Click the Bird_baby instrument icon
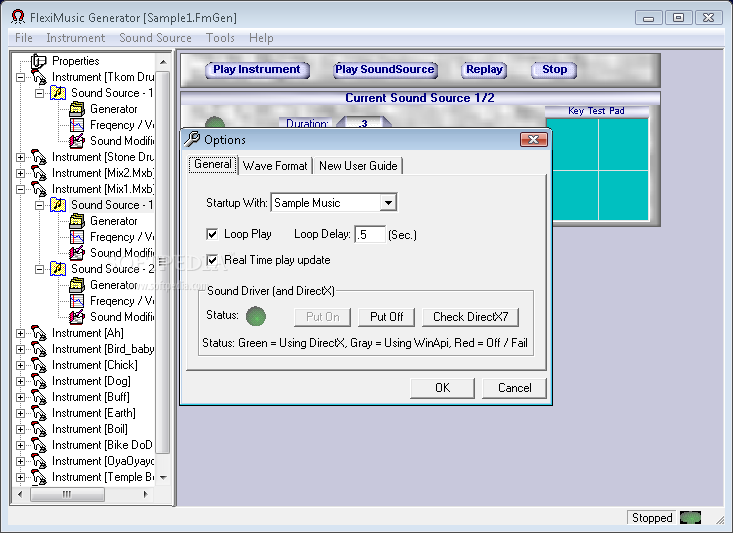The image size is (733, 533). [x=39, y=349]
